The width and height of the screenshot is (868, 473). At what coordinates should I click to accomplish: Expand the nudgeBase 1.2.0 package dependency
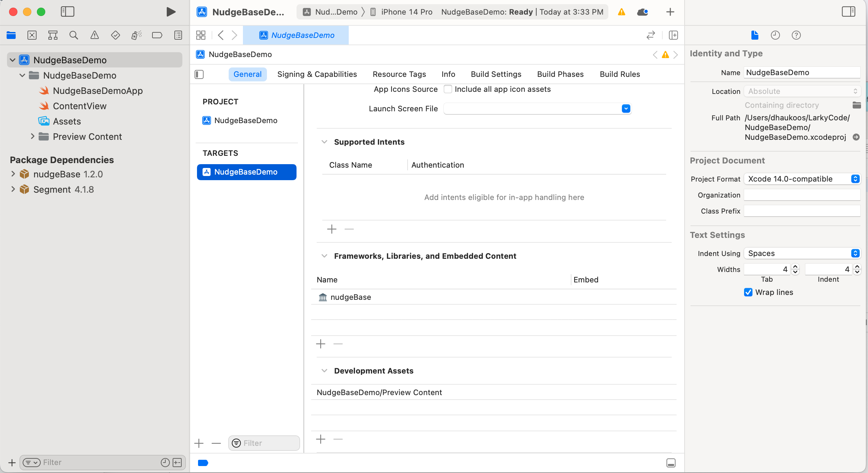pos(13,174)
